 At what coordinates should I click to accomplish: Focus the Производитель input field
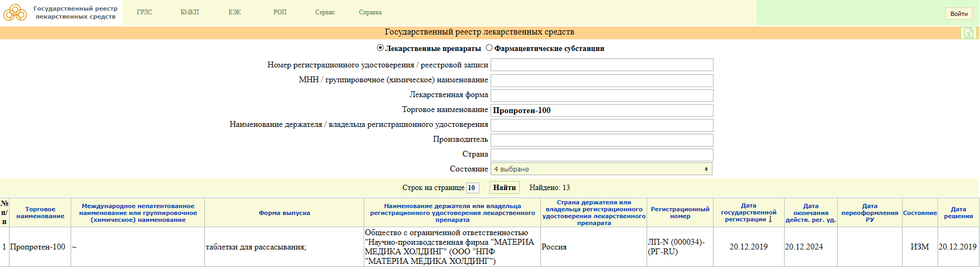coord(601,140)
